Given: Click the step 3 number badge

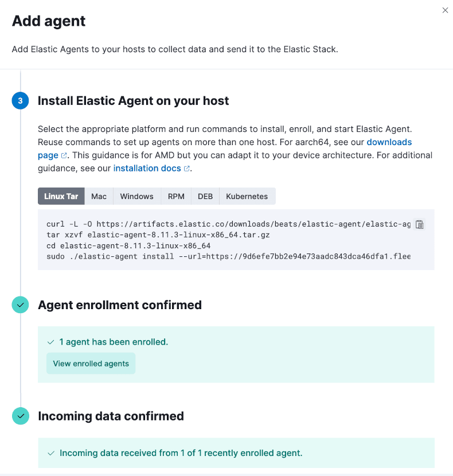Looking at the screenshot, I should tap(21, 101).
